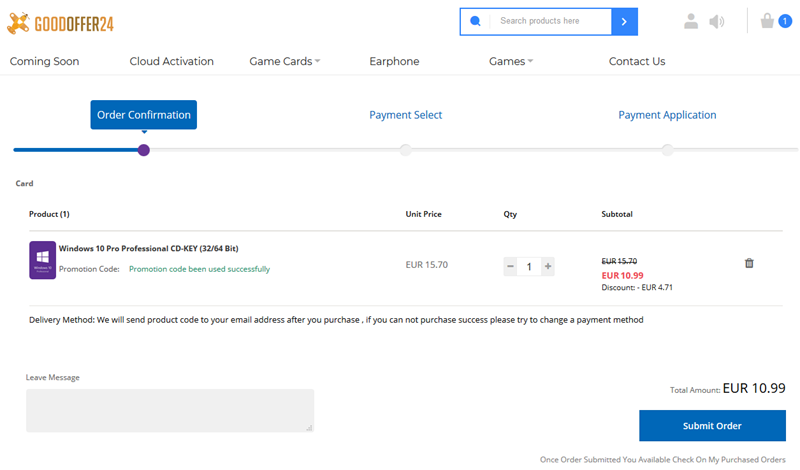
Task: Open the Cloud Activation menu item
Action: (x=171, y=61)
